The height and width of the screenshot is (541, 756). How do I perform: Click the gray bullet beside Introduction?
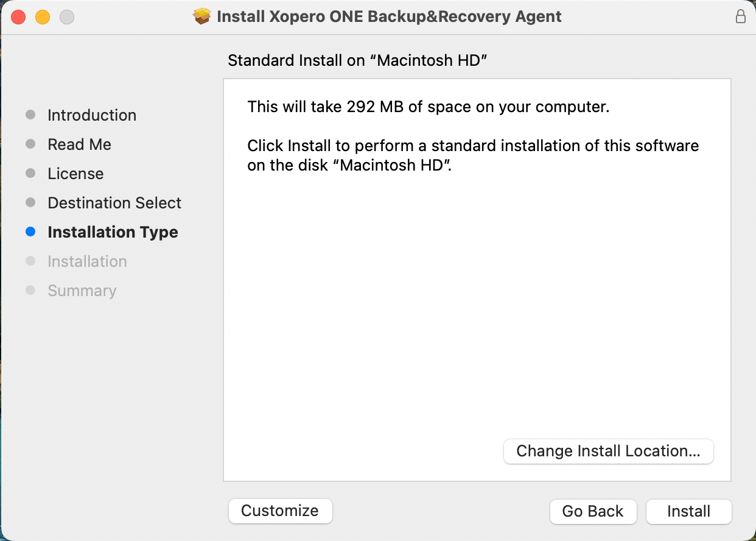tap(31, 115)
